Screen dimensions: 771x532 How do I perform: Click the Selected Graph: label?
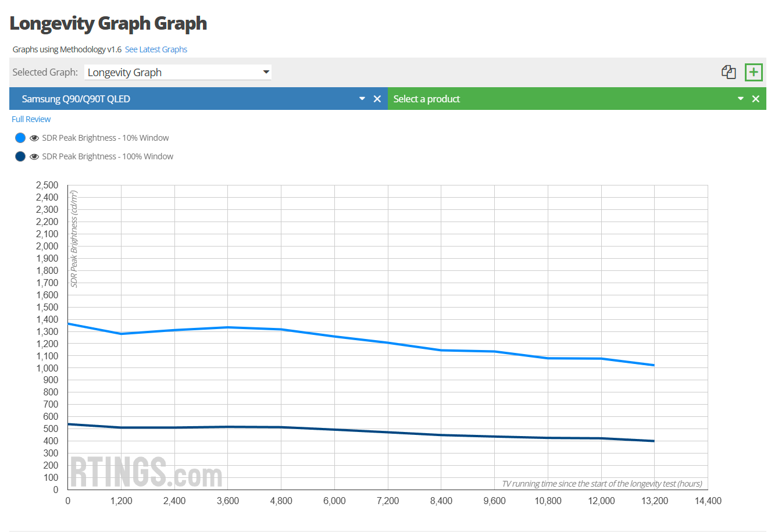point(45,72)
